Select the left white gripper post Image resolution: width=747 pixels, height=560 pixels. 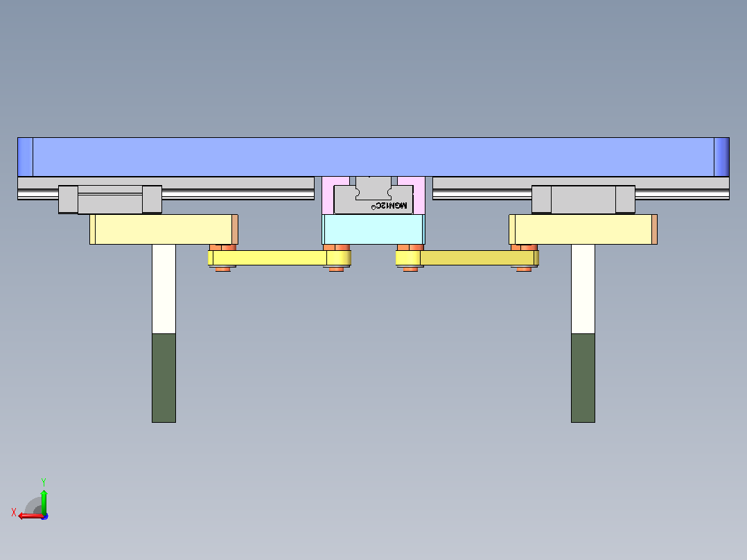click(x=164, y=289)
